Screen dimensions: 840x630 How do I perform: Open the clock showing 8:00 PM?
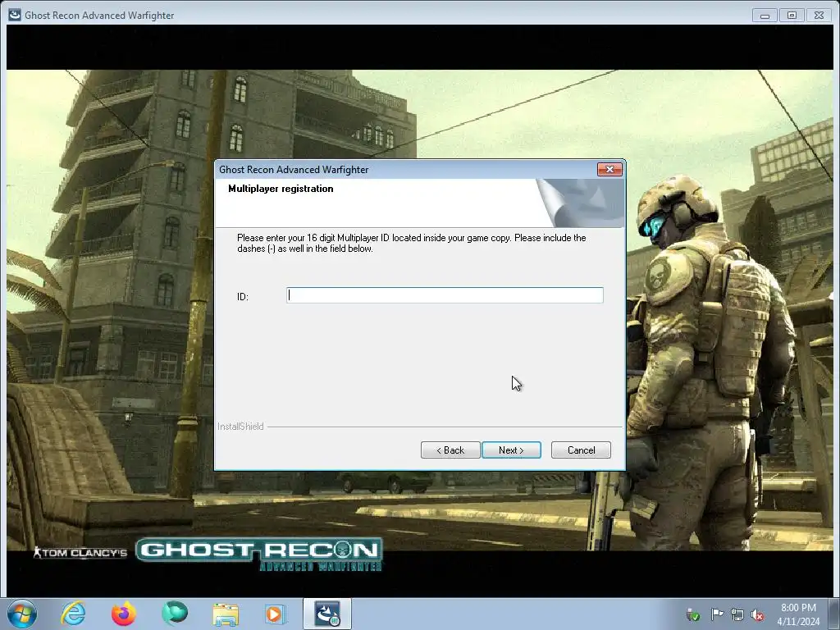coord(798,614)
